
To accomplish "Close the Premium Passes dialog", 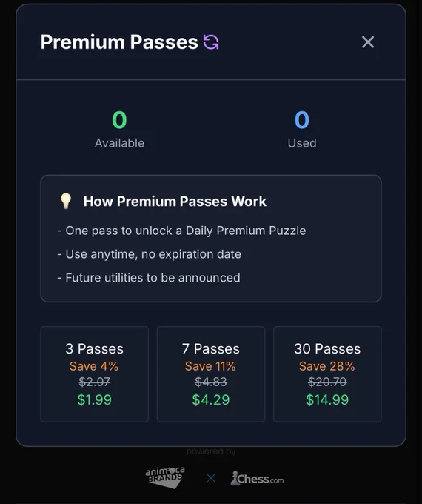I will 368,42.
